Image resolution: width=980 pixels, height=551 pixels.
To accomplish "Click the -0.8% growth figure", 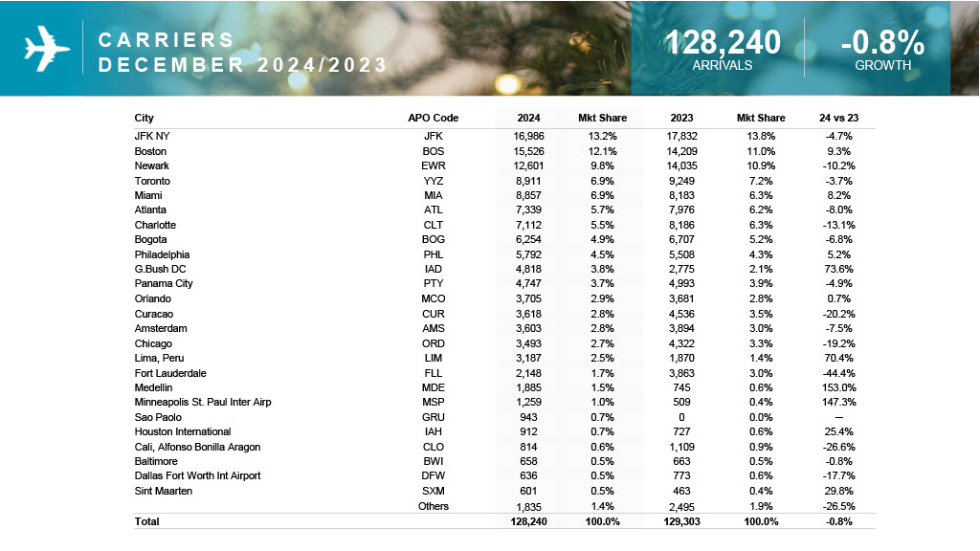I will (x=882, y=43).
